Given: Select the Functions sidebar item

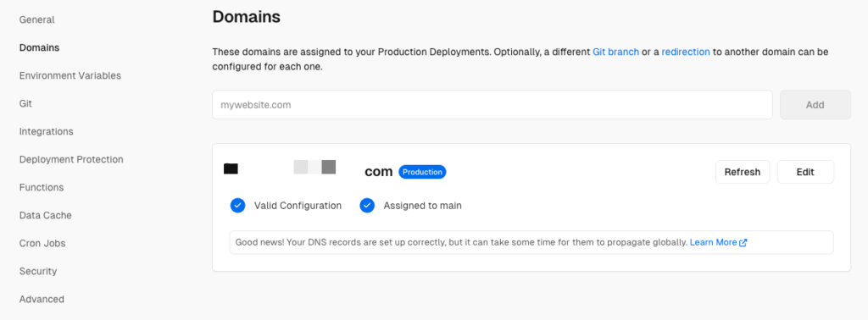Looking at the screenshot, I should pyautogui.click(x=42, y=187).
